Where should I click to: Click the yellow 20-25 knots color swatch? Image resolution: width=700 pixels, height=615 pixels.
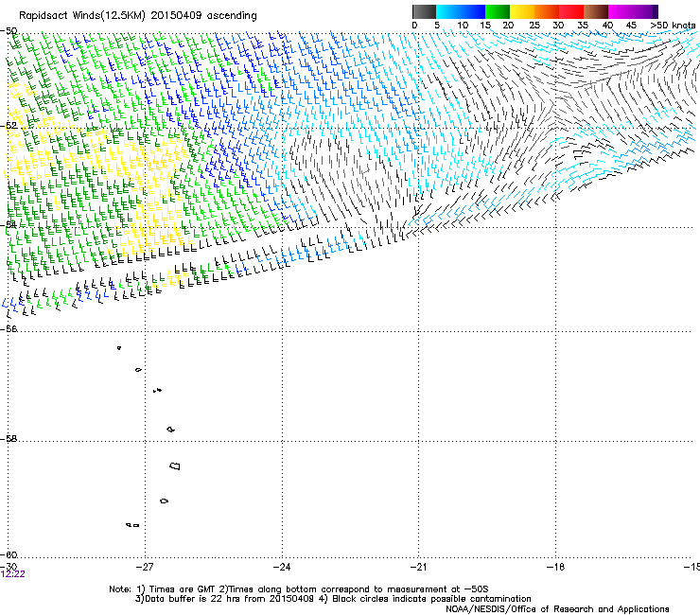522,11
